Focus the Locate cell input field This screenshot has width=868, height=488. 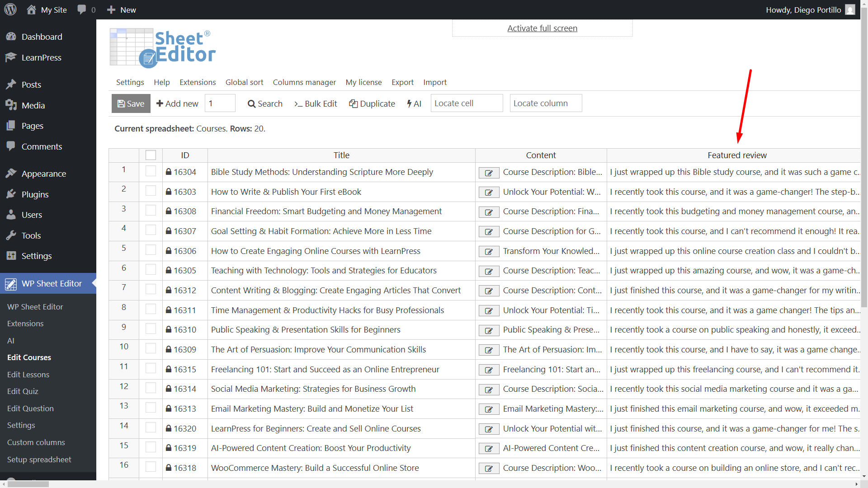pyautogui.click(x=467, y=103)
